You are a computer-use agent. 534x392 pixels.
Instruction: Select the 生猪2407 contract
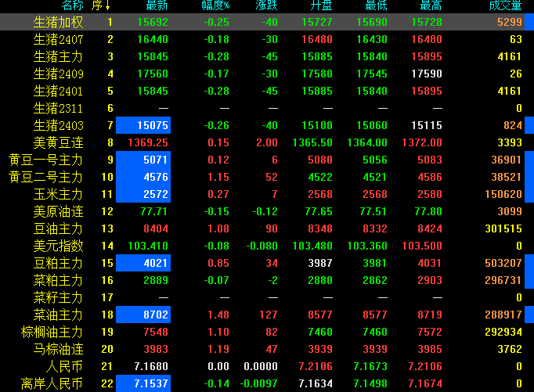pos(267,39)
